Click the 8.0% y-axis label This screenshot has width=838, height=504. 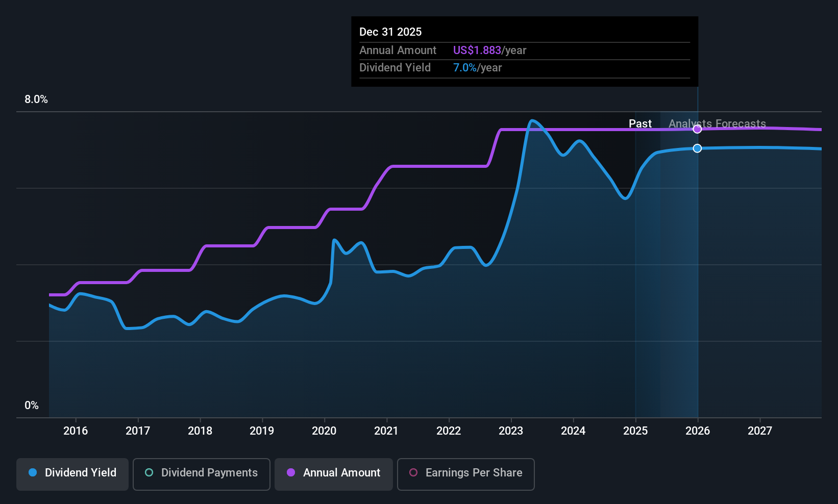(x=36, y=99)
